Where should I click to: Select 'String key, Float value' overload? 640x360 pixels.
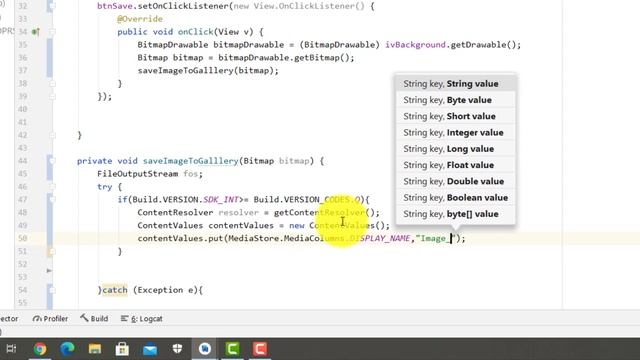(456, 165)
